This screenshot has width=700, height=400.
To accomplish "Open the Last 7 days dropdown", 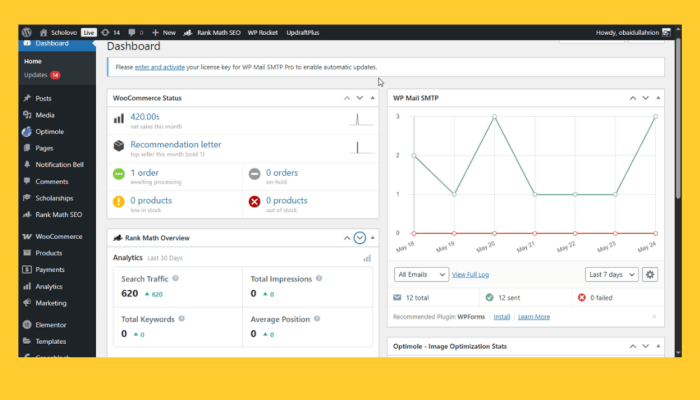I will click(610, 274).
